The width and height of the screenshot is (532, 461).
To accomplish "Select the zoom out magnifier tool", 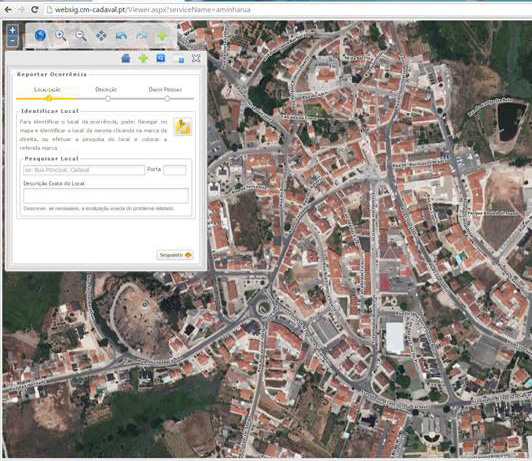I will [x=81, y=35].
